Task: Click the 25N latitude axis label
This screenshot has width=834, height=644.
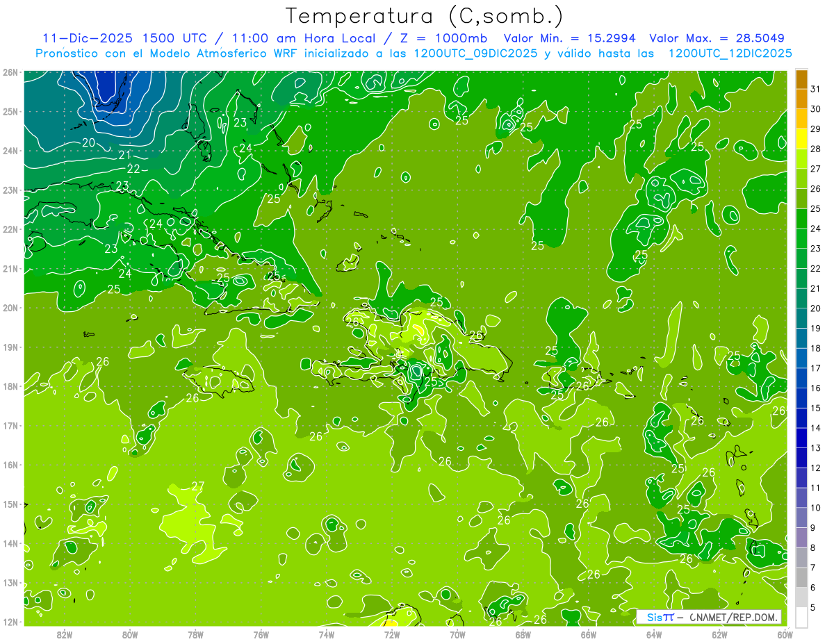Action: tap(10, 111)
